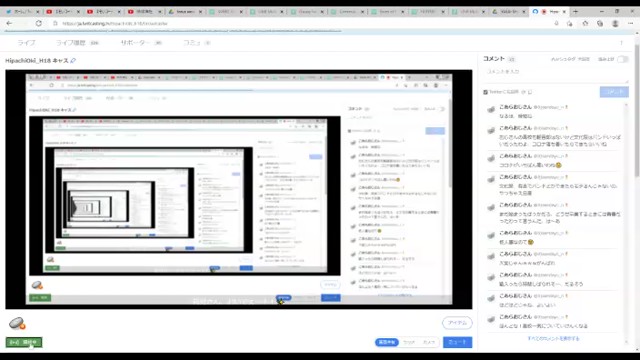Select the screen share mode pill

tap(387, 342)
